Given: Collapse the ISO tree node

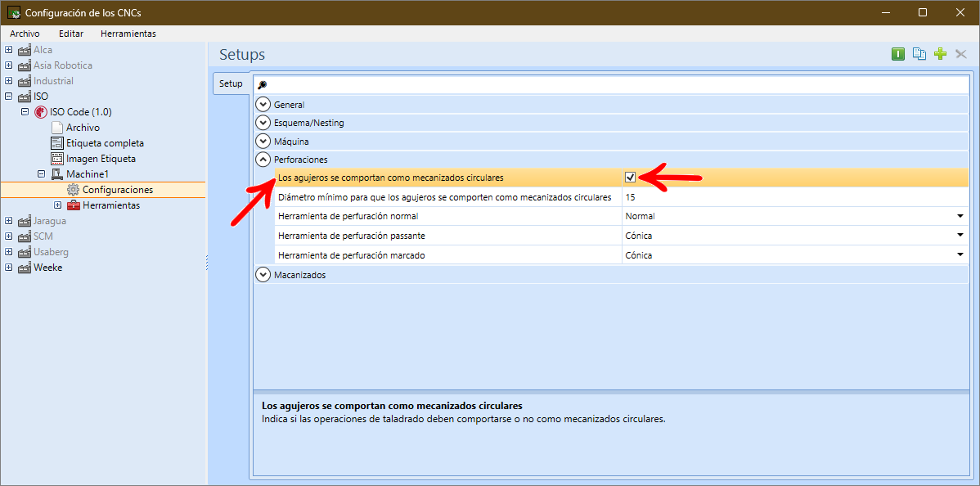Looking at the screenshot, I should coord(9,97).
